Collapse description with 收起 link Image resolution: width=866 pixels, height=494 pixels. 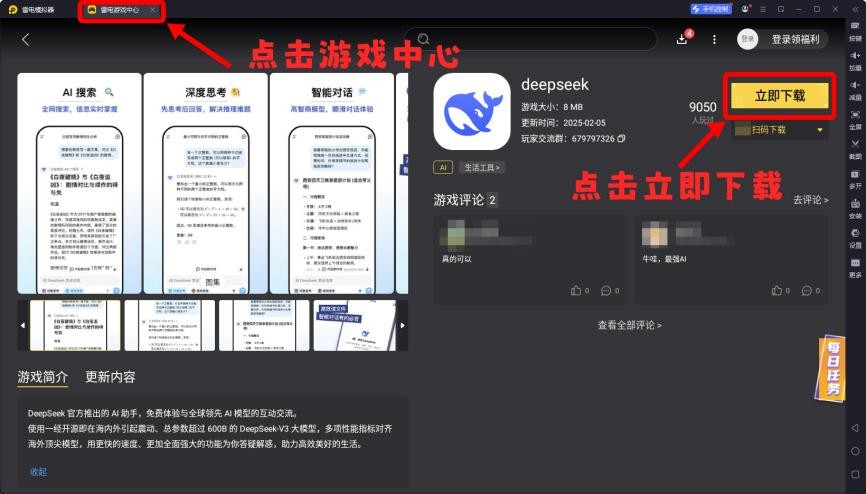click(39, 472)
